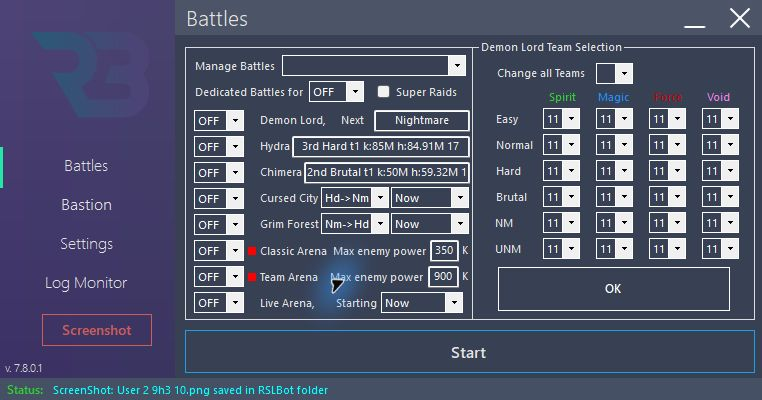The image size is (762, 400).
Task: Open Hard Spirit team dropdown
Action: (x=561, y=171)
